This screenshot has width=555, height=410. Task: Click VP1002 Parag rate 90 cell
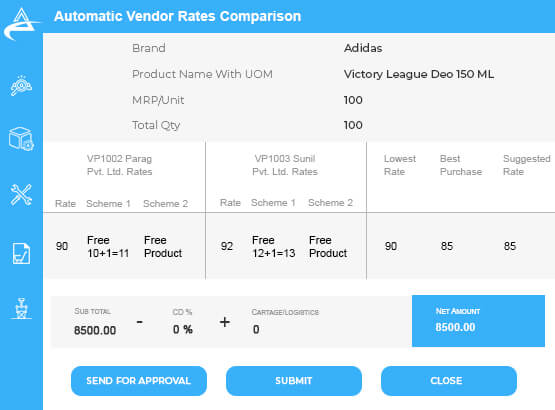62,246
